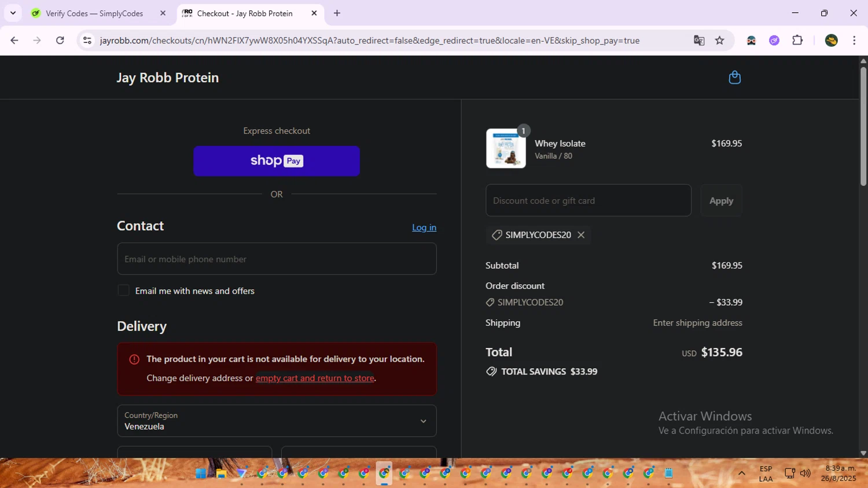Viewport: 868px width, 488px height.
Task: Click the Whey Isolate product thumbnail
Action: click(506, 149)
